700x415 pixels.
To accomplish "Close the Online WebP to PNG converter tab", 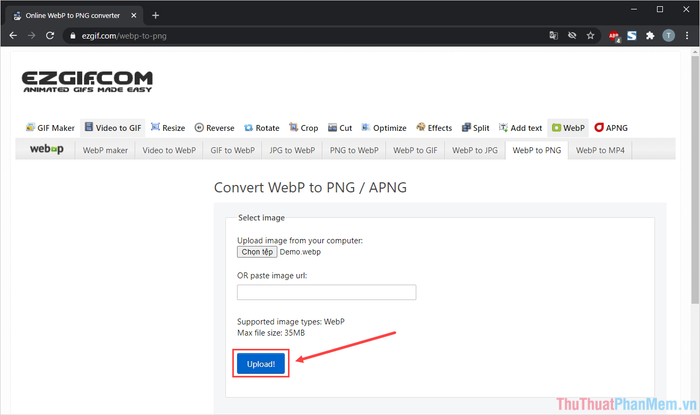I will point(133,15).
